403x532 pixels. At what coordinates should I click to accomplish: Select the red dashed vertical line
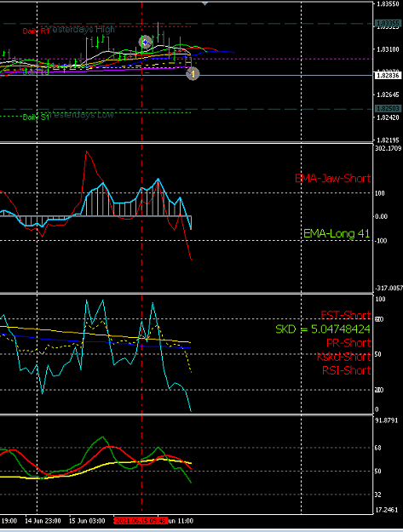142,258
